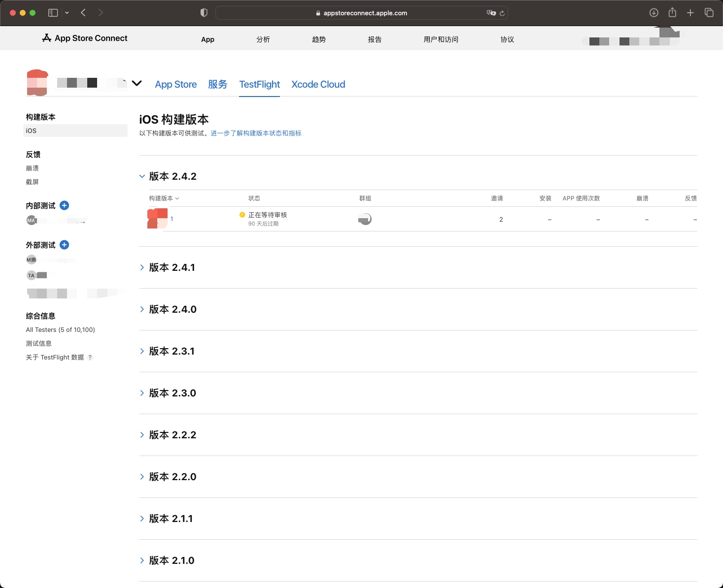Click the Safari share icon

pos(672,13)
